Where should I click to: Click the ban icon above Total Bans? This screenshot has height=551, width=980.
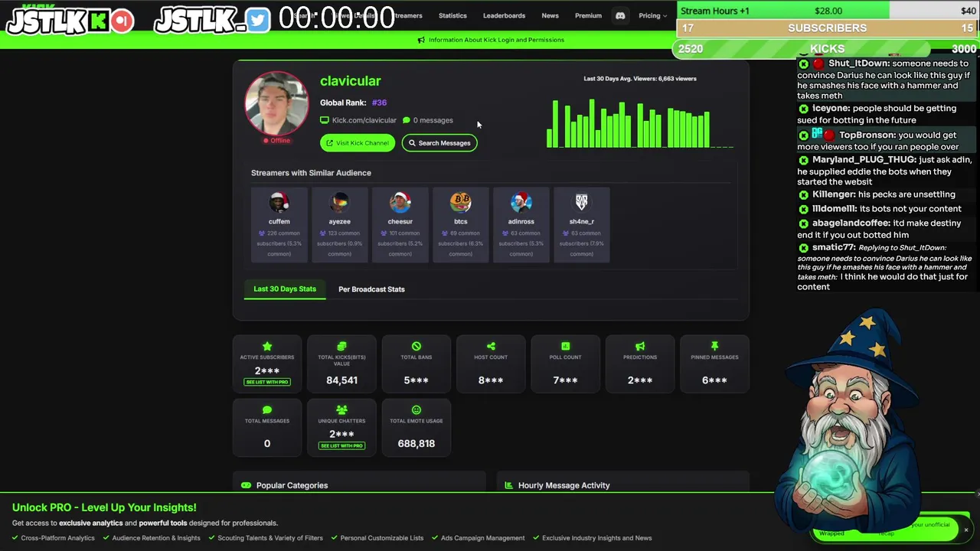tap(416, 346)
